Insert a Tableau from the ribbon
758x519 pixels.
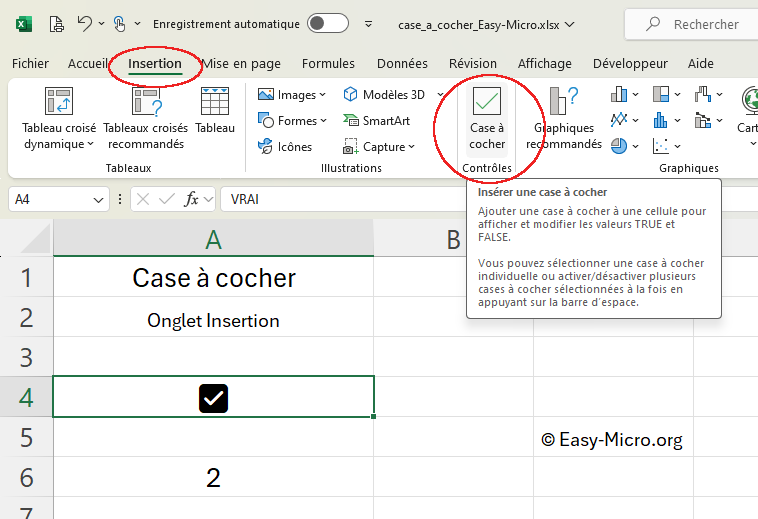coord(215,109)
